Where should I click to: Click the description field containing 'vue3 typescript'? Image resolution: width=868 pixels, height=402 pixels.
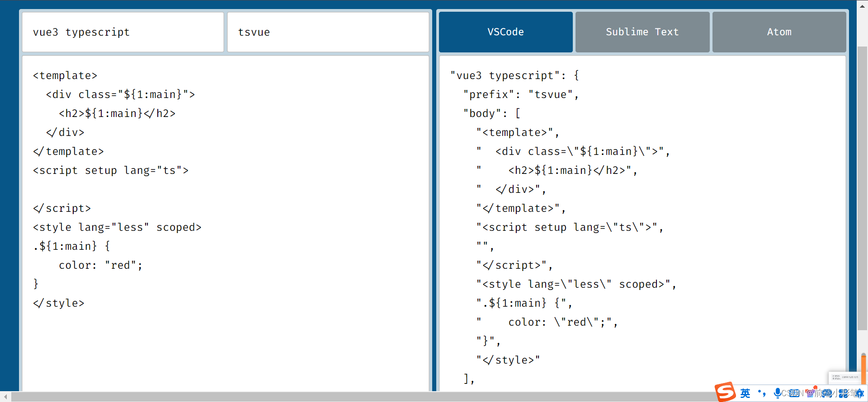click(123, 32)
